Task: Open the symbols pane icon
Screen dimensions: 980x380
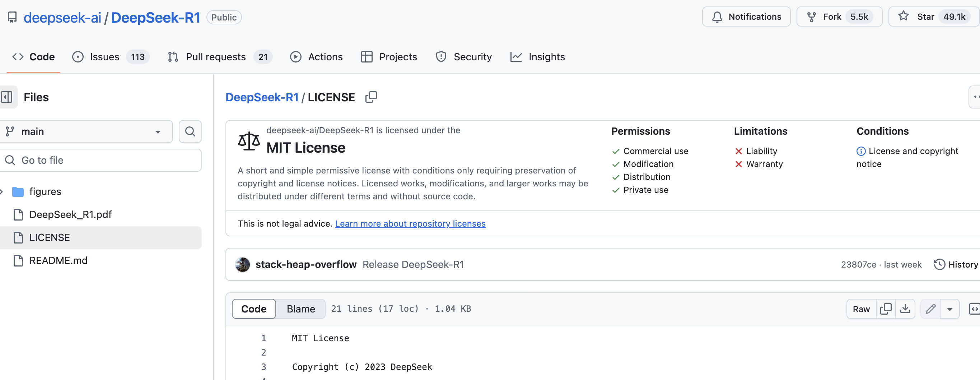Action: [x=974, y=309]
